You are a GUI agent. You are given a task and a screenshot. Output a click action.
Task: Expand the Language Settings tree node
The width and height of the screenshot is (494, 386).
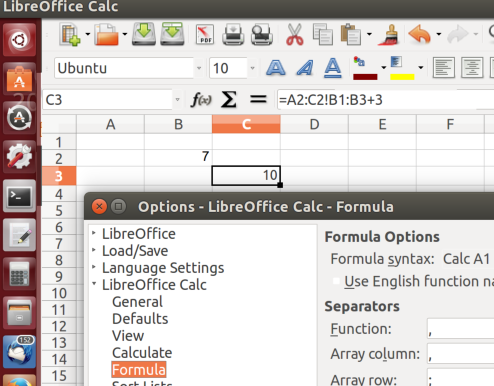(94, 267)
